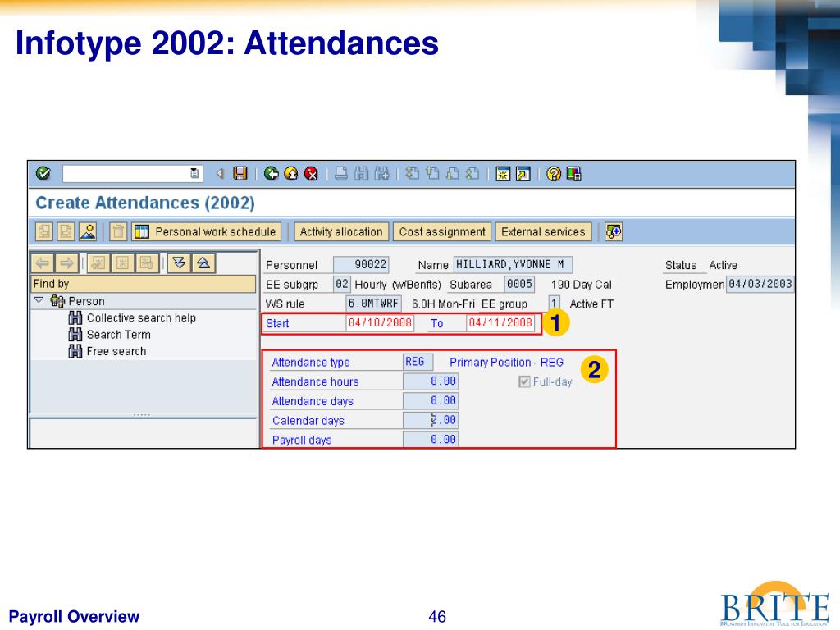Go back using the green Back icon

point(271,174)
